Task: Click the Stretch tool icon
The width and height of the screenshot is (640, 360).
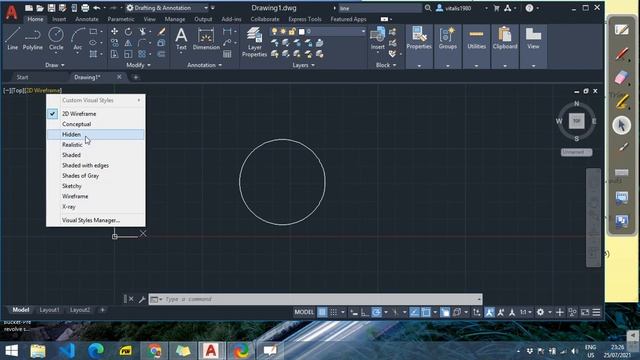Action: 114,54
